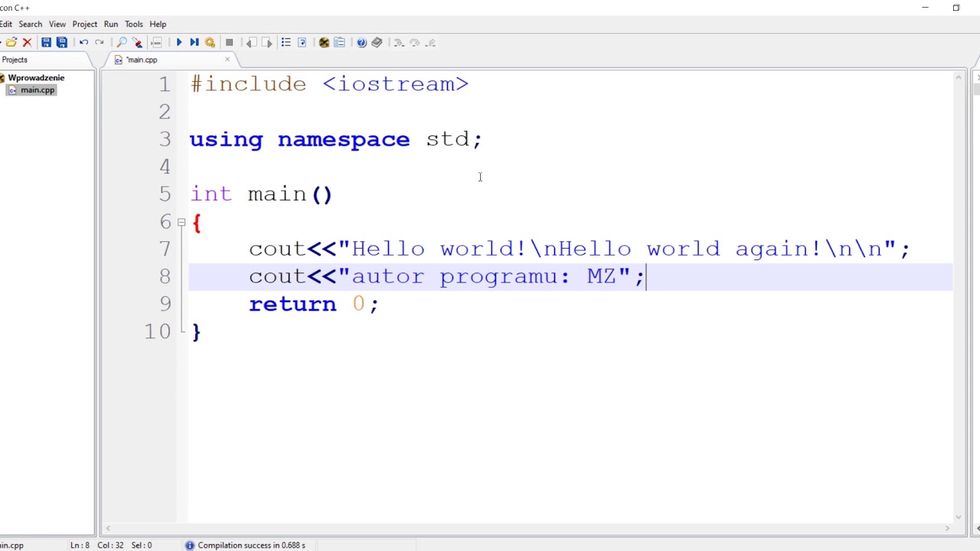The width and height of the screenshot is (980, 551).
Task: Click the 'int main()' text
Action: click(x=261, y=194)
